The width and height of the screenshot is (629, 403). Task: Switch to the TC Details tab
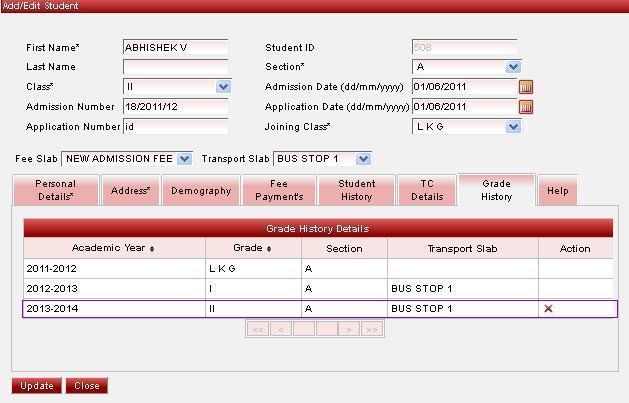(427, 190)
